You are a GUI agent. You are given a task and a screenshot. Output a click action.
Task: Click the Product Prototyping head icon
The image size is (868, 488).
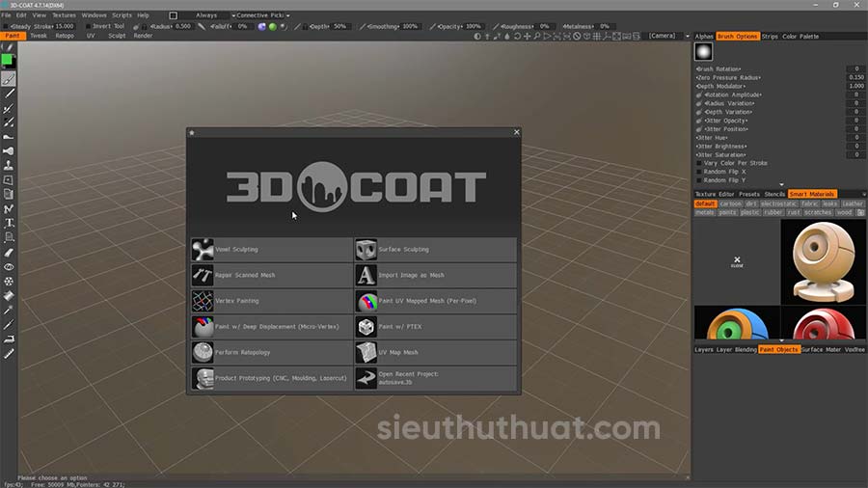point(203,378)
